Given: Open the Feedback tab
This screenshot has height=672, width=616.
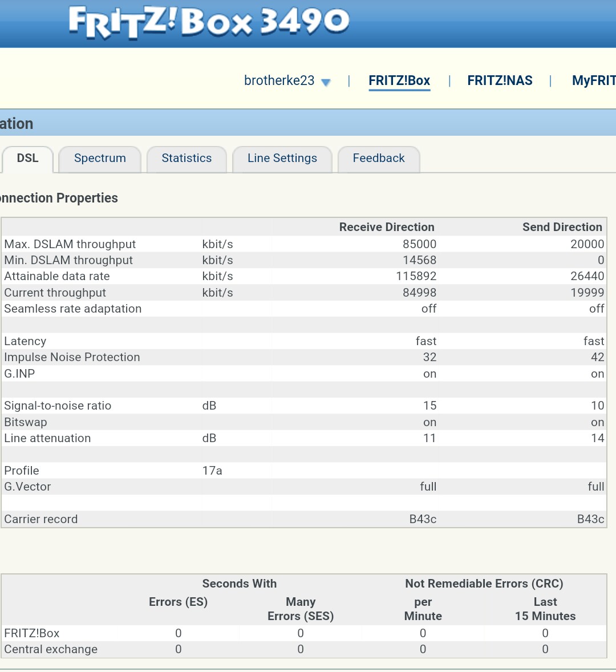Looking at the screenshot, I should click(x=379, y=158).
